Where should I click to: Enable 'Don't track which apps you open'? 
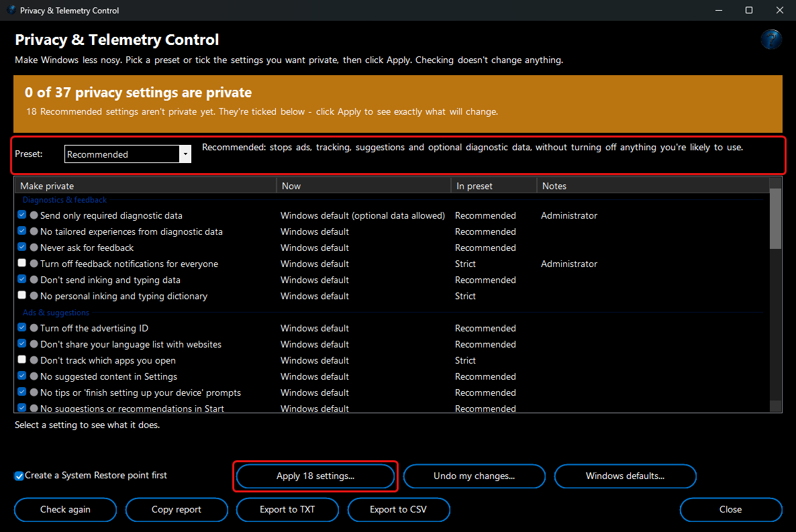[22, 360]
